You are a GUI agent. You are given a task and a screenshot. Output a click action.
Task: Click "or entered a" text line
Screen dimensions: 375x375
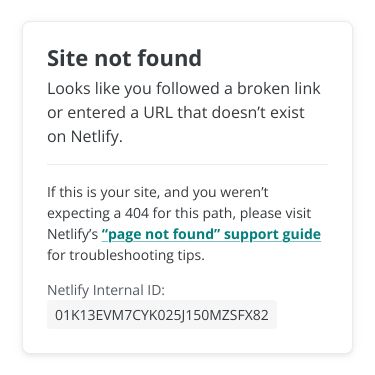(x=93, y=113)
